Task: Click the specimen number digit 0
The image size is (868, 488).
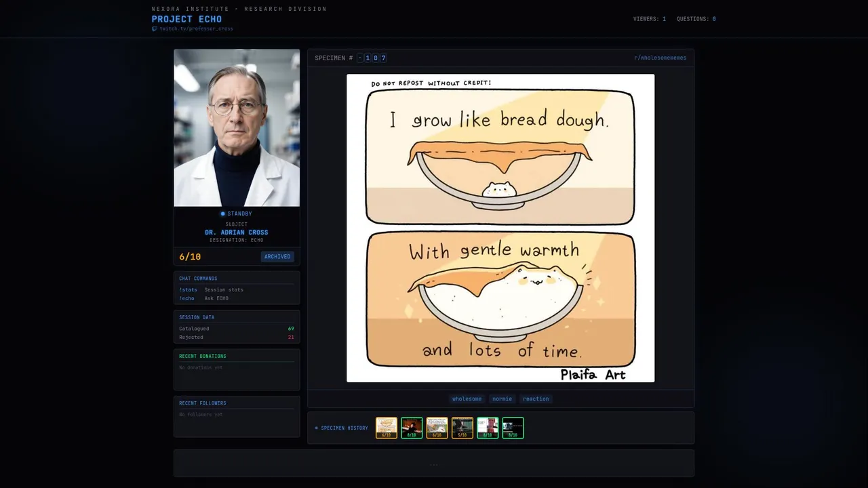Action: tap(376, 58)
